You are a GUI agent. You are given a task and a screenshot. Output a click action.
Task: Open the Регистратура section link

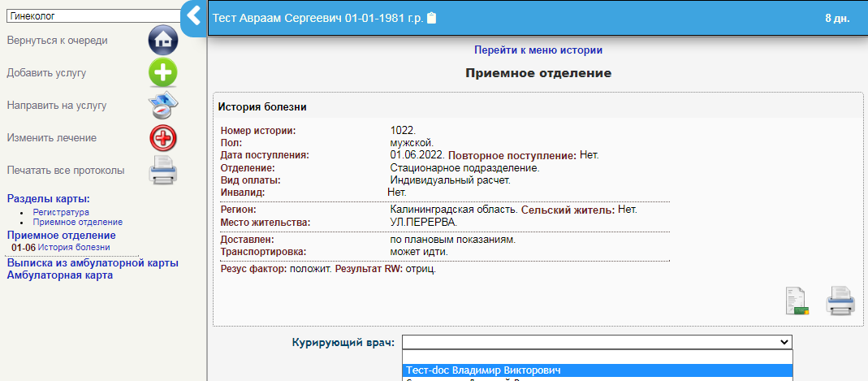(61, 212)
